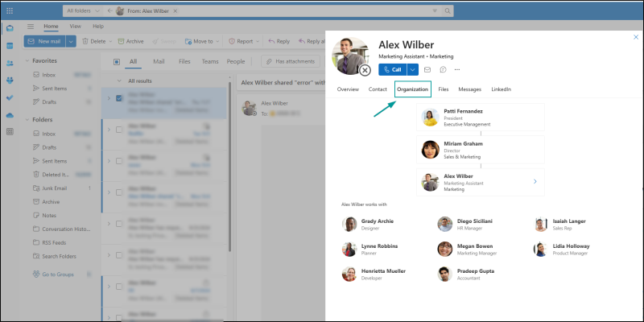Image resolution: width=644 pixels, height=322 pixels.
Task: Open Deleted Items folder
Action: [x=62, y=175]
